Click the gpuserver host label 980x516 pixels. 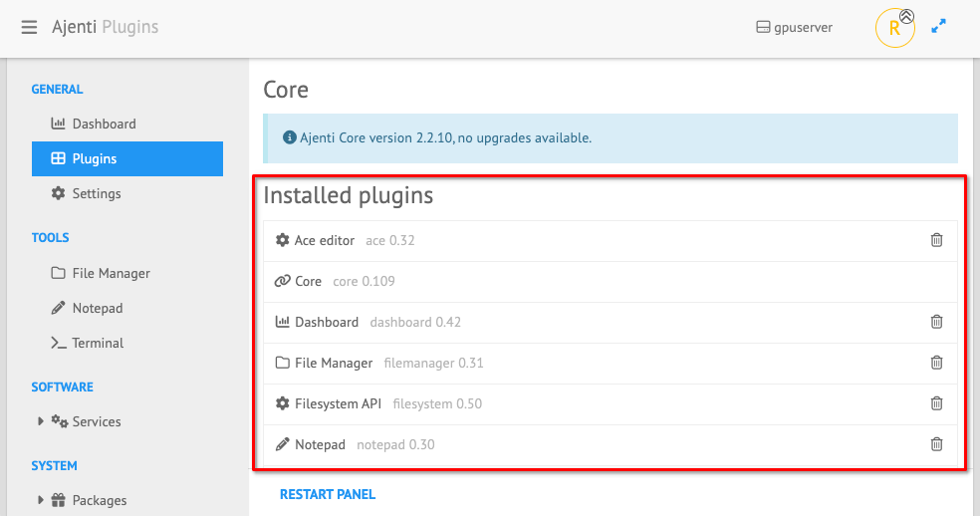pos(795,28)
